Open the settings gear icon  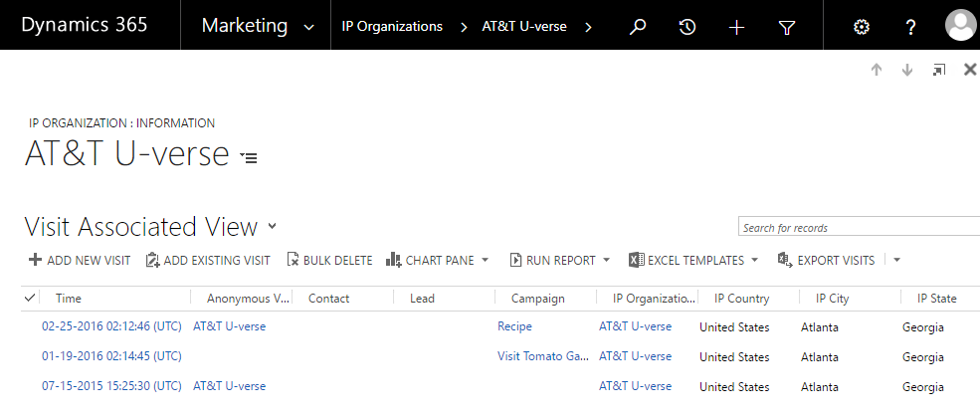pos(862,27)
